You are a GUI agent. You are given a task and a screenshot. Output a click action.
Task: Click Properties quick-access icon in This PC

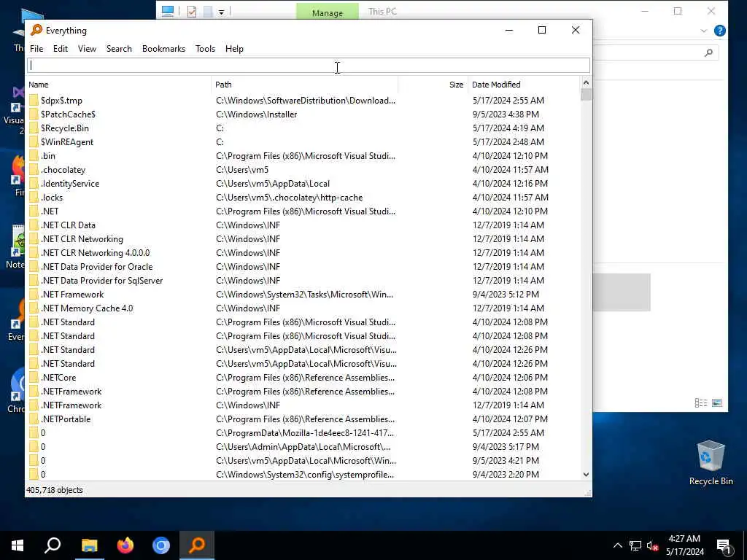pos(192,12)
